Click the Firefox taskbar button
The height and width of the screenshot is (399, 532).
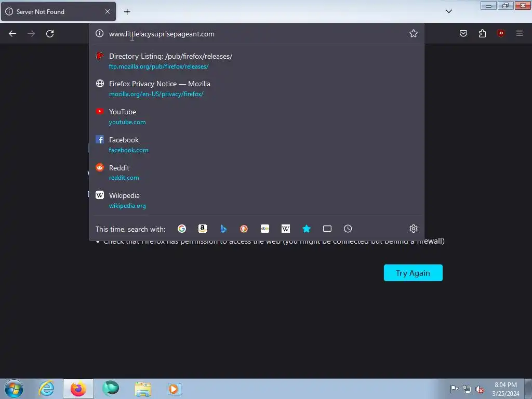78,389
